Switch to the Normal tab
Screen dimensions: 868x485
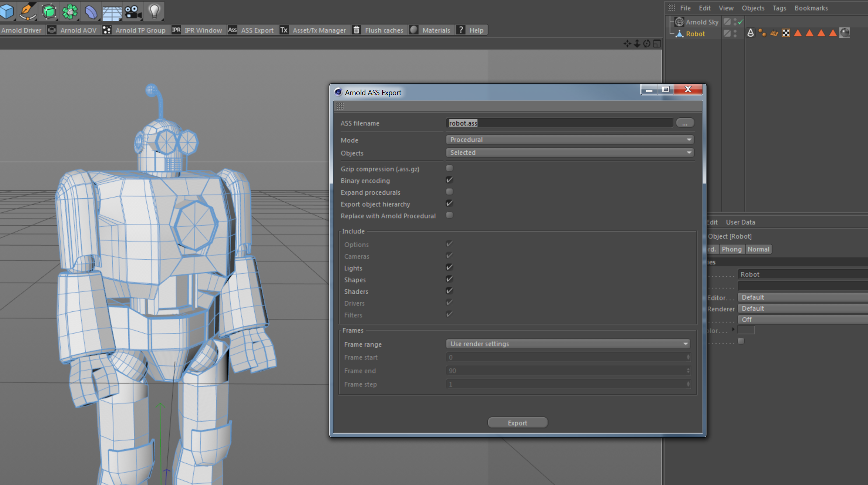758,249
